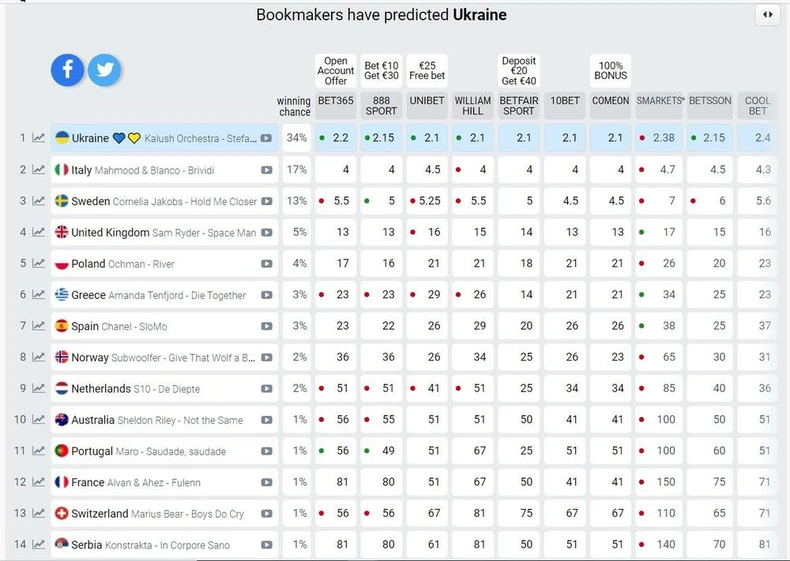Play the video for Spain's SloMo
The width and height of the screenshot is (790, 561).
click(267, 326)
